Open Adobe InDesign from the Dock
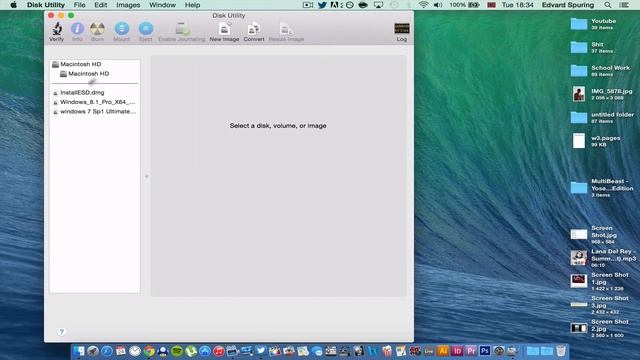640x360 pixels. [457, 351]
